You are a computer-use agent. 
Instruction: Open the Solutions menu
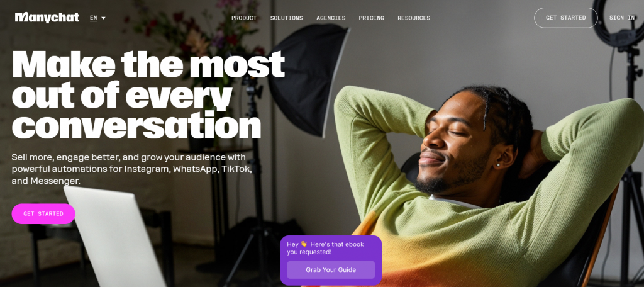[286, 18]
